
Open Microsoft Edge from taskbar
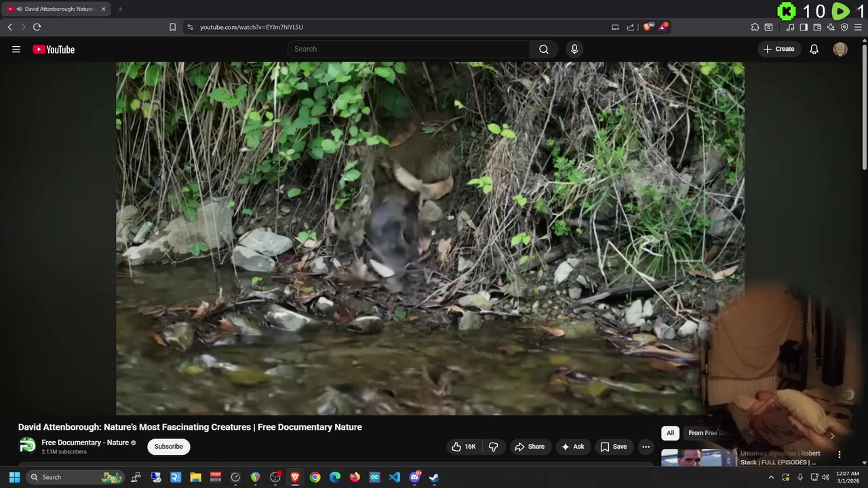[x=335, y=477]
